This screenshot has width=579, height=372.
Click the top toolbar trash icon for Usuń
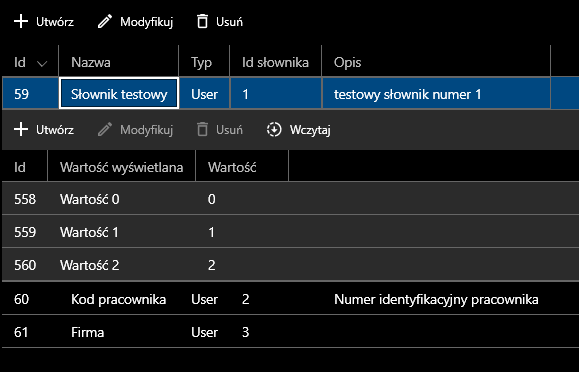(202, 21)
